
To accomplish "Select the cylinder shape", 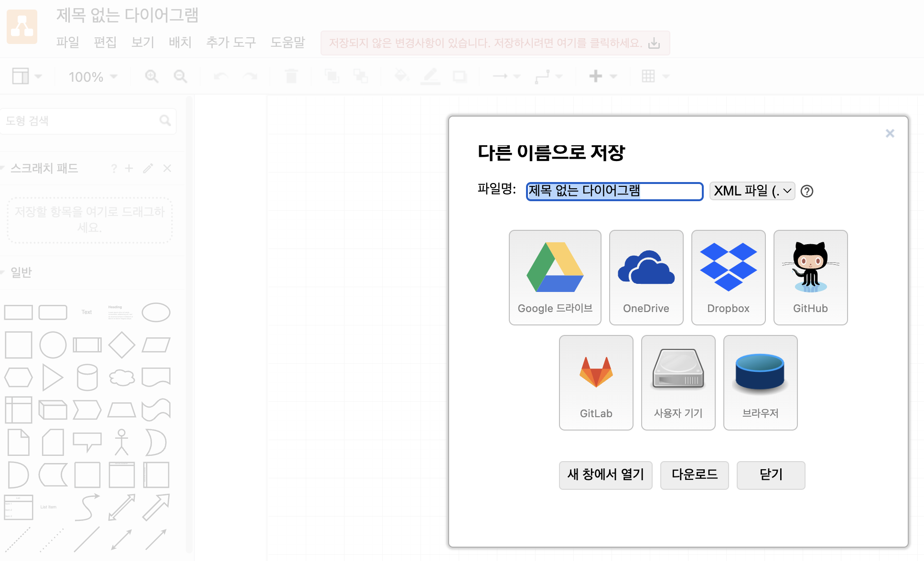I will [x=87, y=377].
